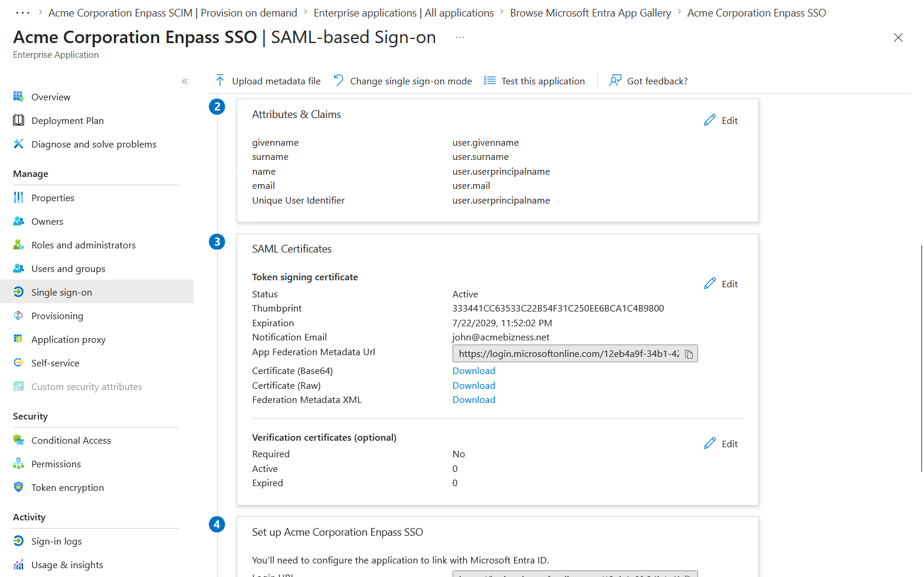This screenshot has width=924, height=577.
Task: Click the Self-service icon
Action: tap(18, 363)
